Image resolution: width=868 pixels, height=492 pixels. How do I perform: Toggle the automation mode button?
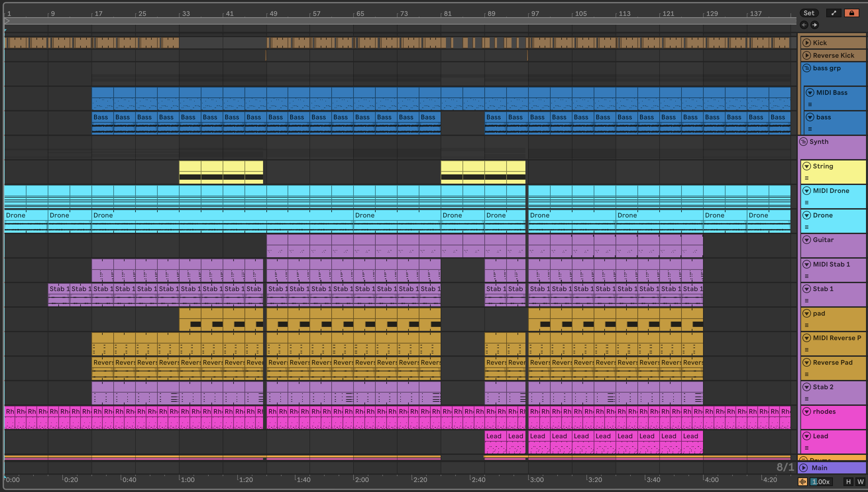point(834,13)
